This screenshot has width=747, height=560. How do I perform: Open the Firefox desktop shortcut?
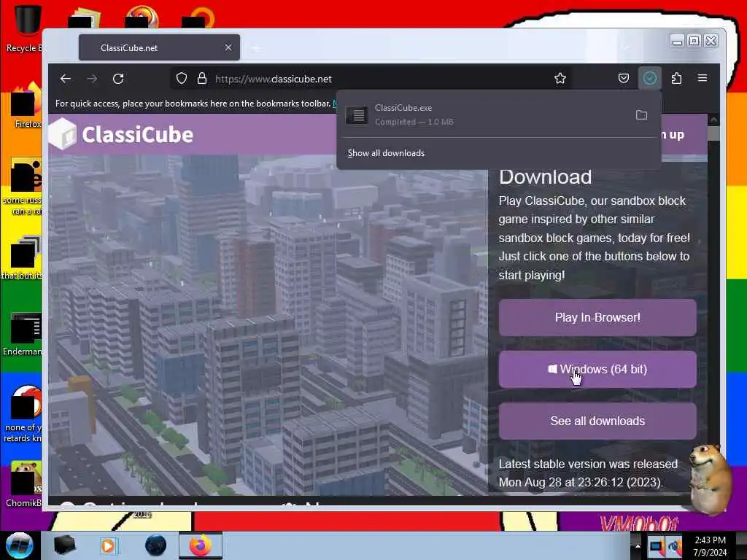tap(26, 105)
